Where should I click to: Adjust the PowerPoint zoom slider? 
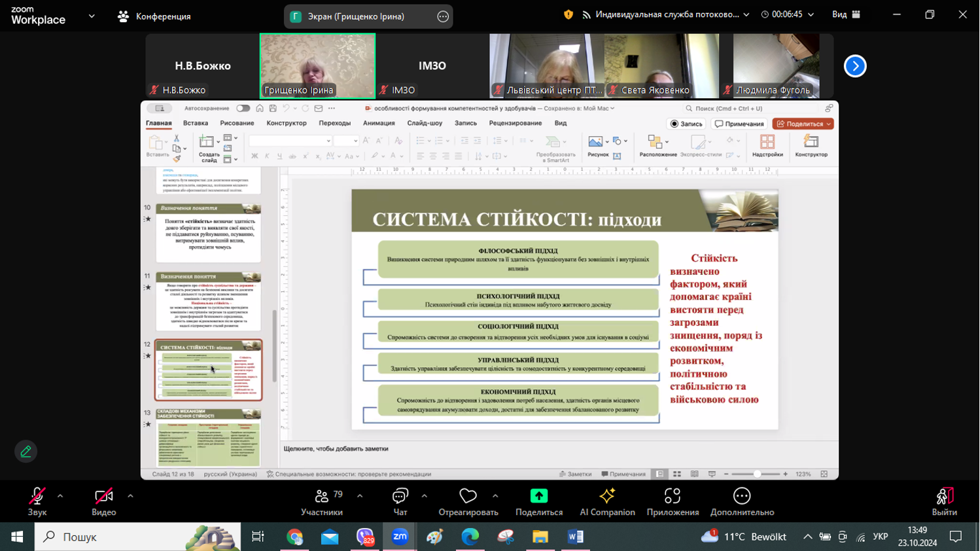756,474
